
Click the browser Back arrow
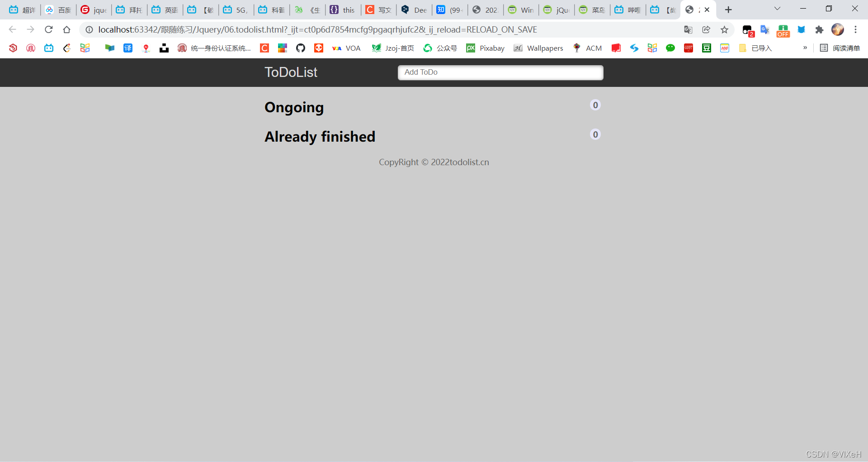coord(12,29)
